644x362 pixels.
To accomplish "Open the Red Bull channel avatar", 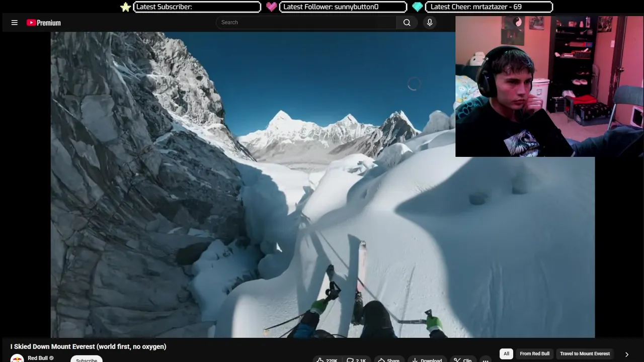I will 17,359.
